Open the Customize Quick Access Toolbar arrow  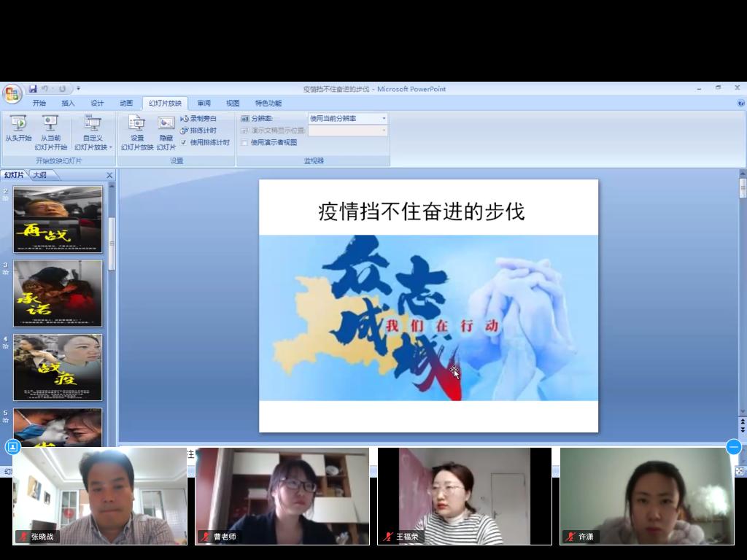[78, 89]
